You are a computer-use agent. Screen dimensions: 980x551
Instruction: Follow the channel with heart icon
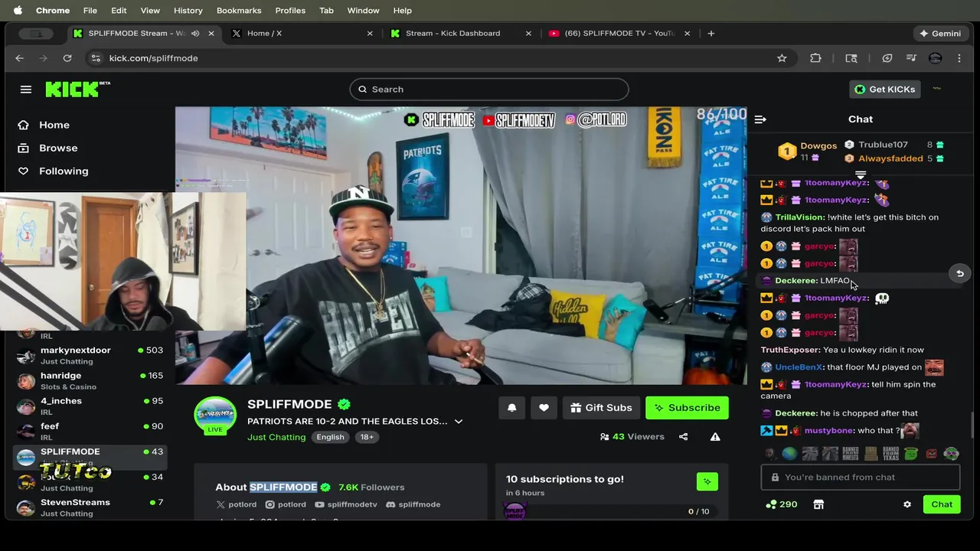pyautogui.click(x=544, y=408)
